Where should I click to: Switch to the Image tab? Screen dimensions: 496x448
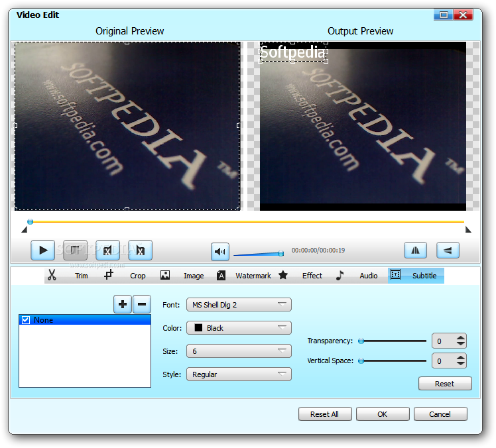pyautogui.click(x=194, y=276)
